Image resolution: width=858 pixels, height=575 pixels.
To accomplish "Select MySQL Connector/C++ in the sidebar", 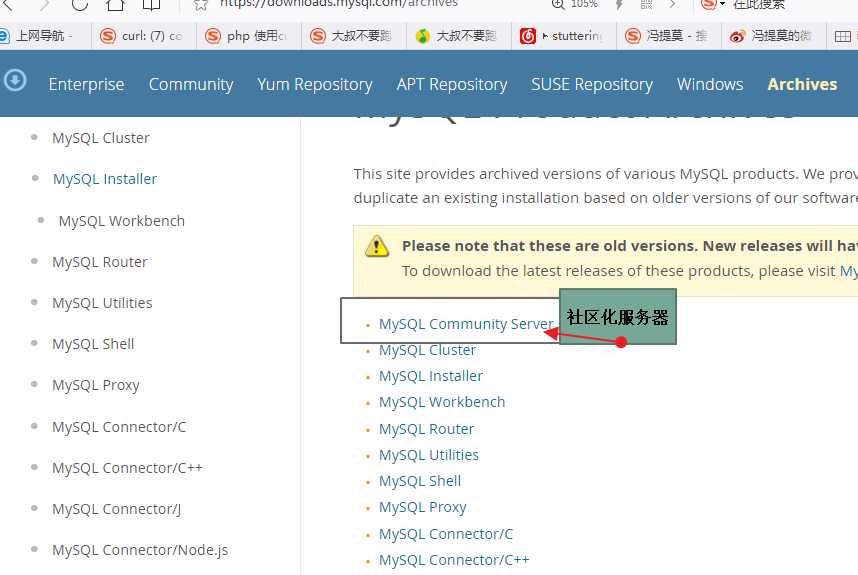I will click(x=127, y=468).
